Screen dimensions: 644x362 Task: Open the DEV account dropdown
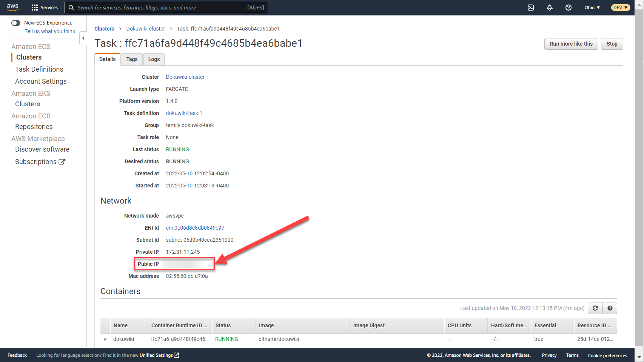coord(621,8)
